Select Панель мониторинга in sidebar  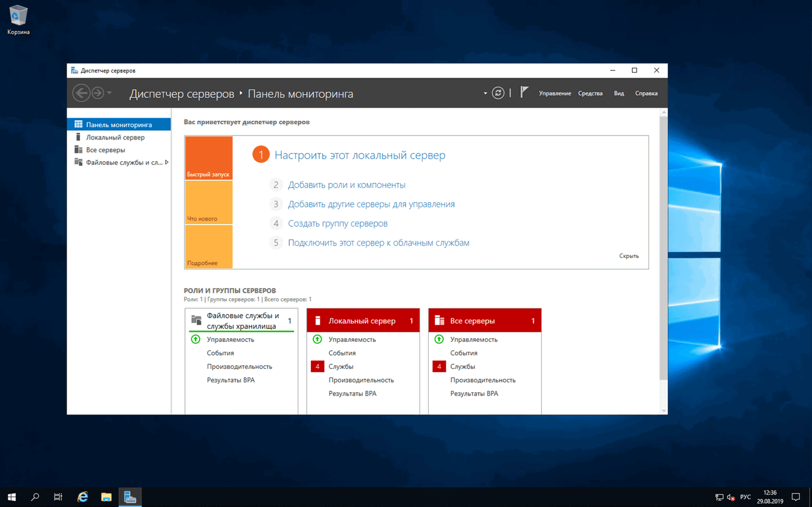coord(119,124)
